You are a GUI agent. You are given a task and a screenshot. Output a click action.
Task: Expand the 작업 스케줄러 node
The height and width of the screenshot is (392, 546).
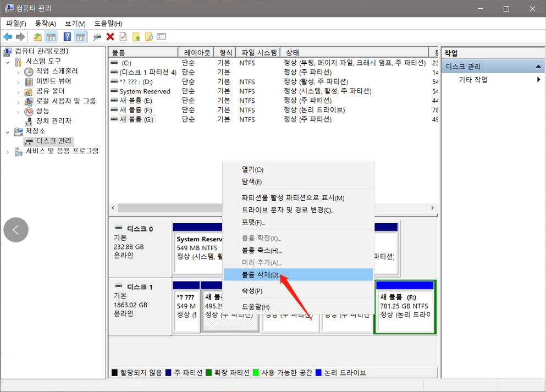pyautogui.click(x=18, y=71)
